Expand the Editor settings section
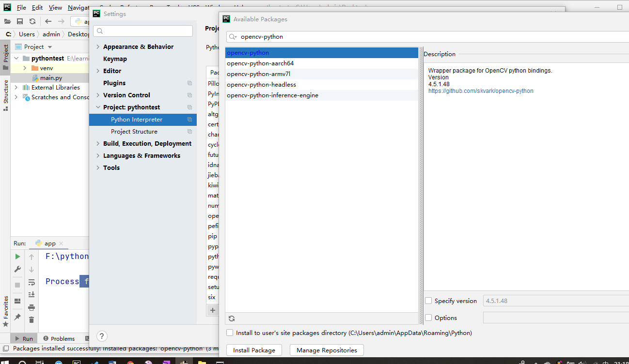Viewport: 629px width, 364px height. tap(98, 71)
